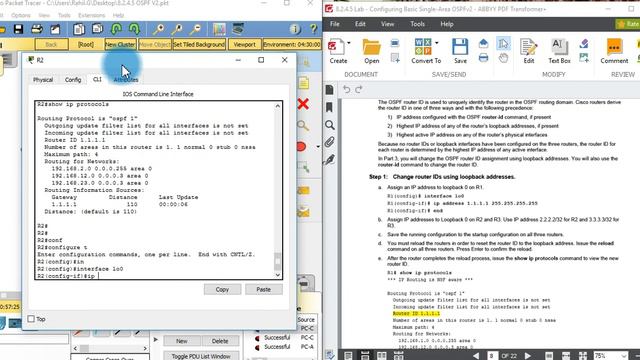Click the Environment: 04:30:00 button
This screenshot has width=640, height=360.
[292, 44]
